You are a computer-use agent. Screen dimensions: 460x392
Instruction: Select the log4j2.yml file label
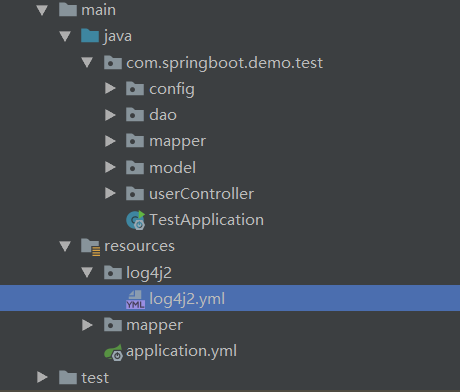[x=187, y=299]
